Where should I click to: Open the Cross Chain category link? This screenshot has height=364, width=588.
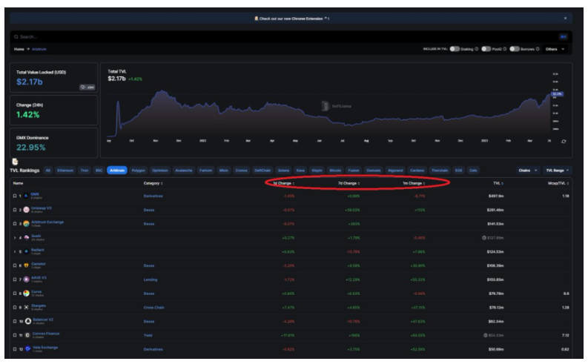click(153, 308)
